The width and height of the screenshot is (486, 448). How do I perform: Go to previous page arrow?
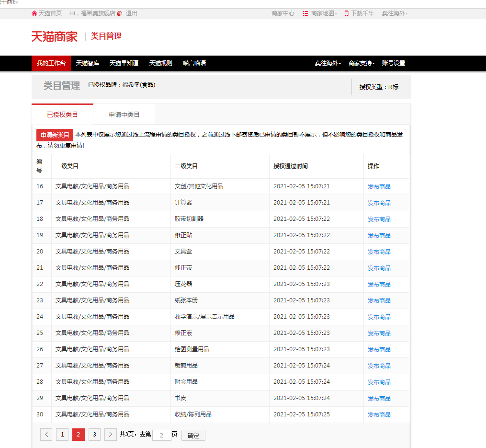coord(46,435)
